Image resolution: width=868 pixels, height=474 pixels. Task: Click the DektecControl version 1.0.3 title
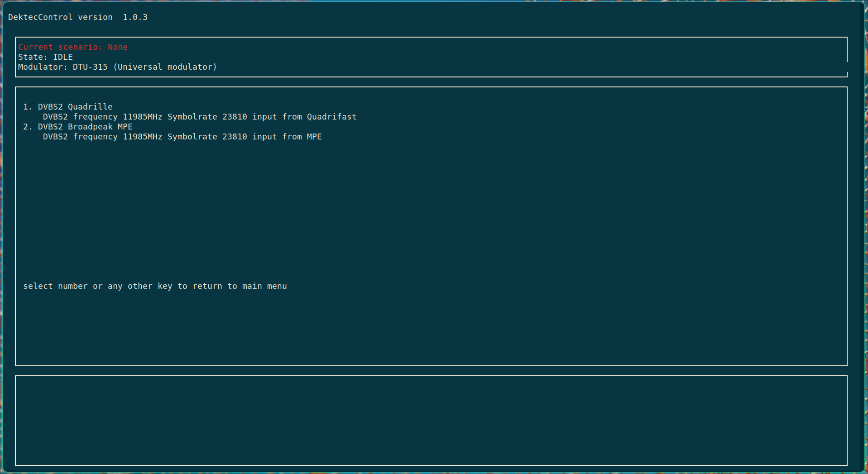click(x=77, y=17)
